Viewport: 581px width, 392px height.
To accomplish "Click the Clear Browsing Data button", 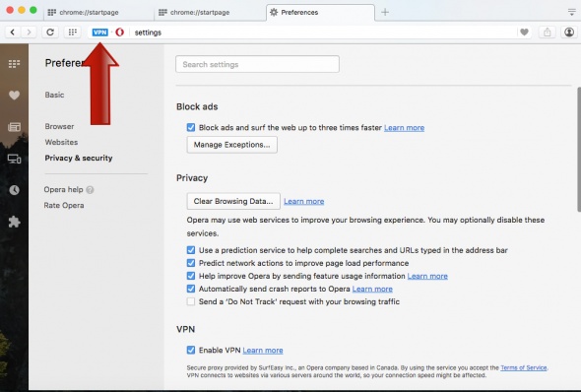I will click(x=233, y=201).
